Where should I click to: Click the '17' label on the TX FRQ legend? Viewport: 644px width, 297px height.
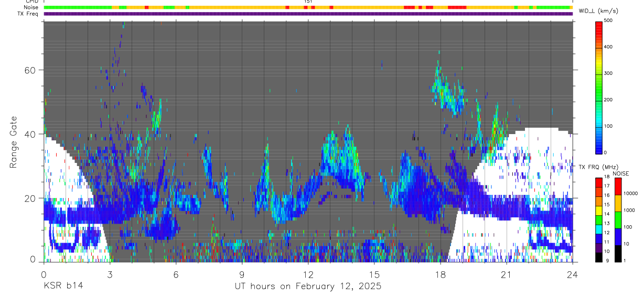pos(607,186)
